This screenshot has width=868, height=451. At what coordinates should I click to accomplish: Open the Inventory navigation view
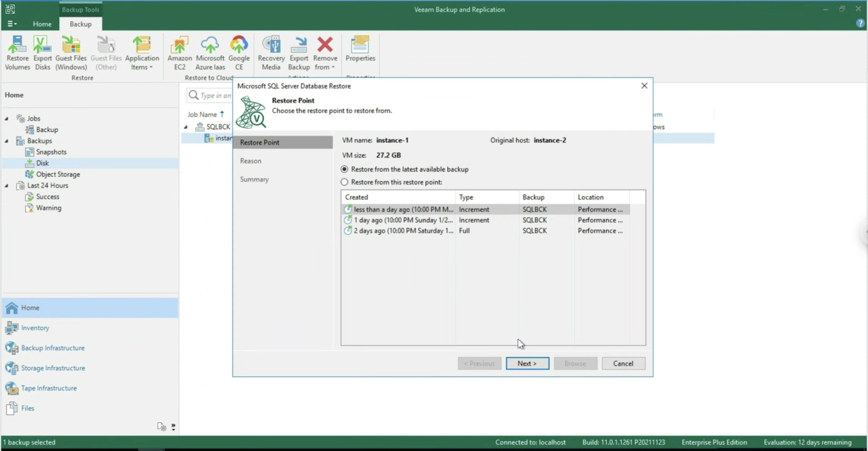pos(90,328)
